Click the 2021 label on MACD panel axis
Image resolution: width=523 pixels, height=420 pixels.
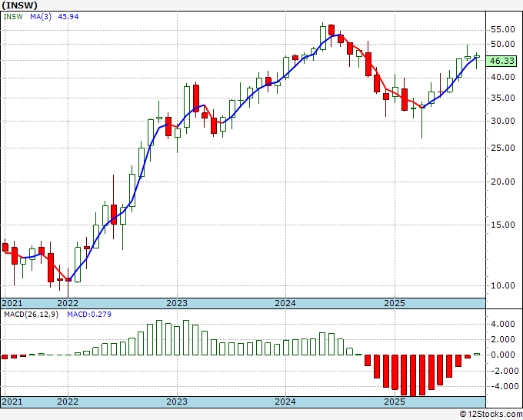click(12, 402)
